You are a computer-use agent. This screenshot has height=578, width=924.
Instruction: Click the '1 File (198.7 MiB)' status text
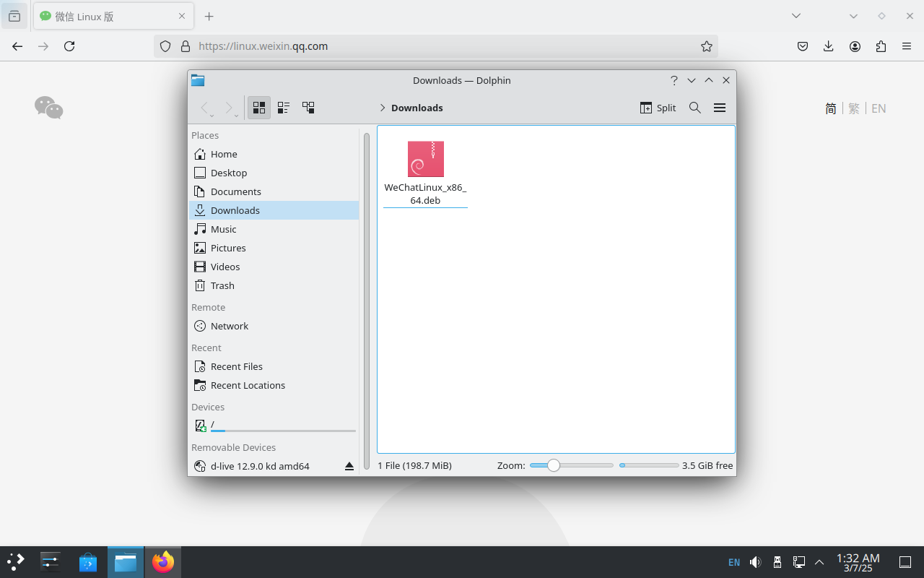click(415, 465)
